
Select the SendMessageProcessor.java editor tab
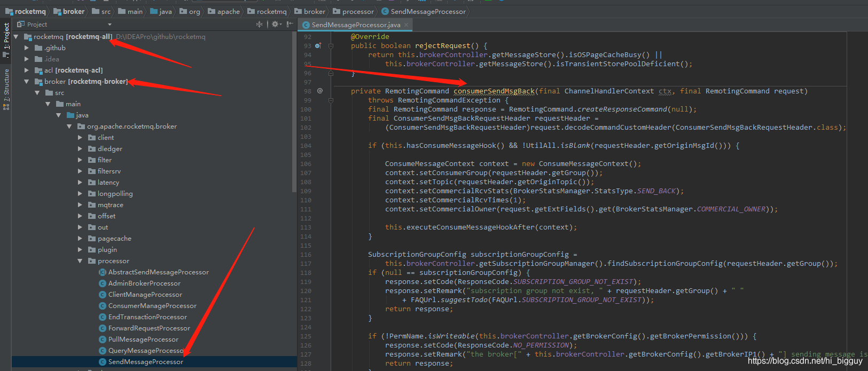[x=356, y=25]
